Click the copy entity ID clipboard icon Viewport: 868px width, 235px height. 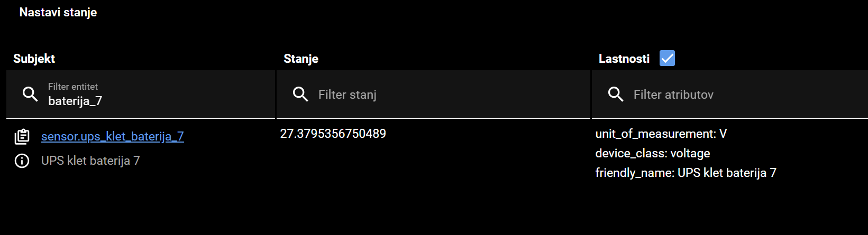[22, 136]
